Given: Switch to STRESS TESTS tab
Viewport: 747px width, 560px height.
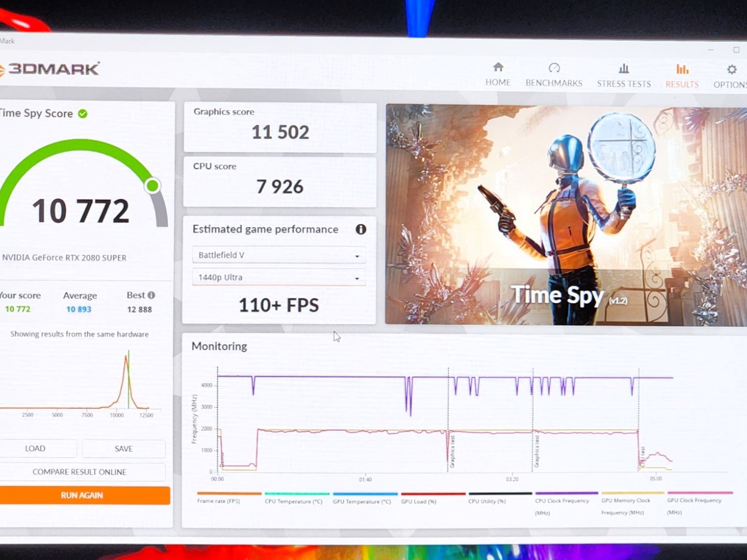Looking at the screenshot, I should tap(624, 76).
